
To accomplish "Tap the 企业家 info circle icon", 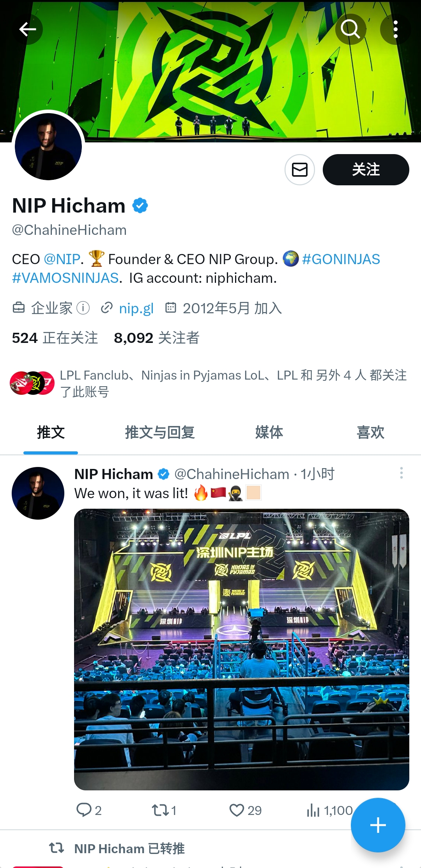I will (x=83, y=308).
